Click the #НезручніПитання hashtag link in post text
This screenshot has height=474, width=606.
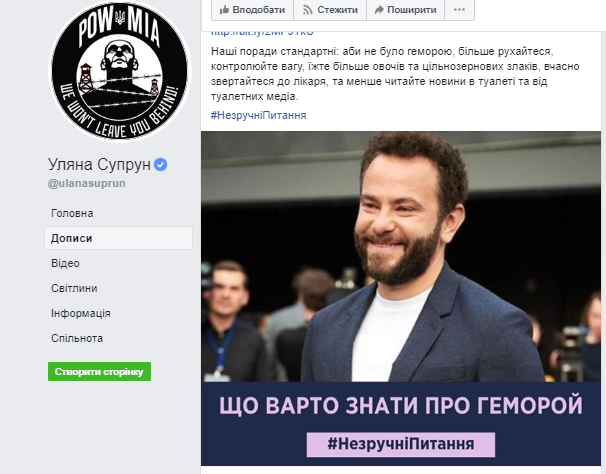click(259, 115)
